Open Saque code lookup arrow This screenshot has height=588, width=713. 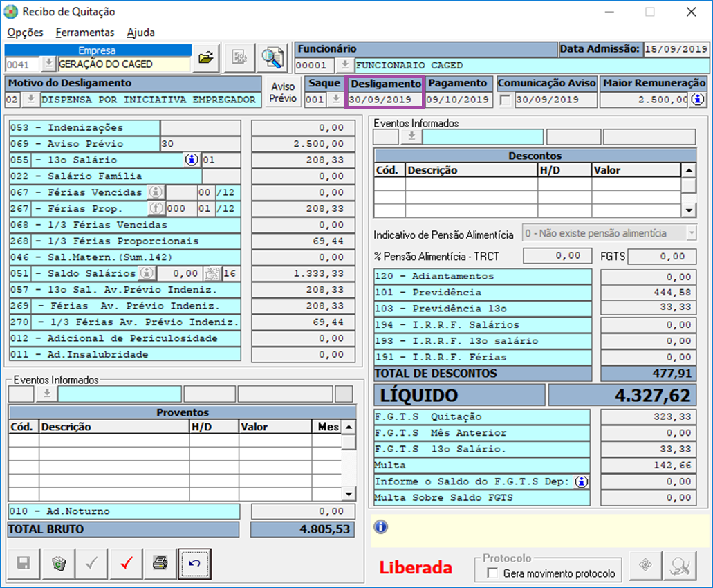coord(335,99)
